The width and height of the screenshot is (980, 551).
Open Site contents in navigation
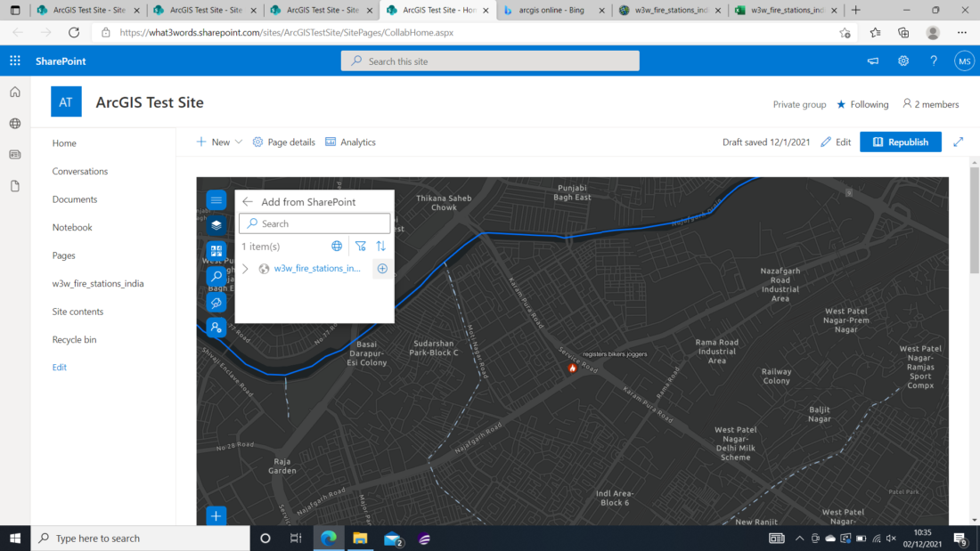click(x=78, y=312)
